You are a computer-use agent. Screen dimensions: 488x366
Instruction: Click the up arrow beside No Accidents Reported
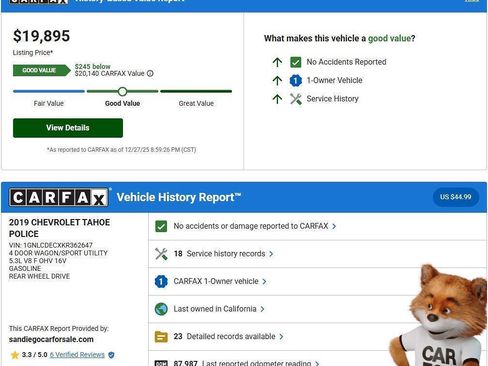[x=277, y=62]
